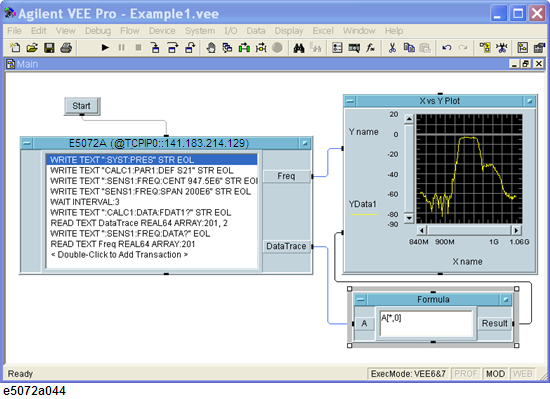550x399 pixels.
Task: Iconize the X vs Y Plot object
Action: tap(529, 101)
